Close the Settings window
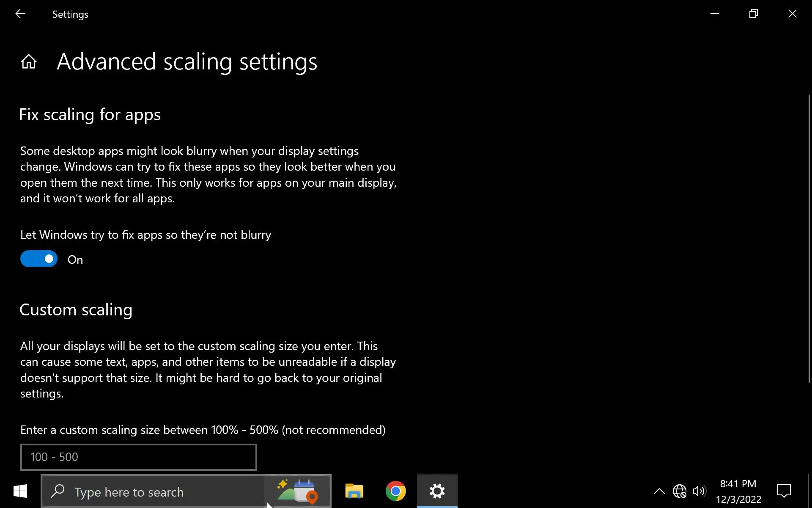 [792, 14]
